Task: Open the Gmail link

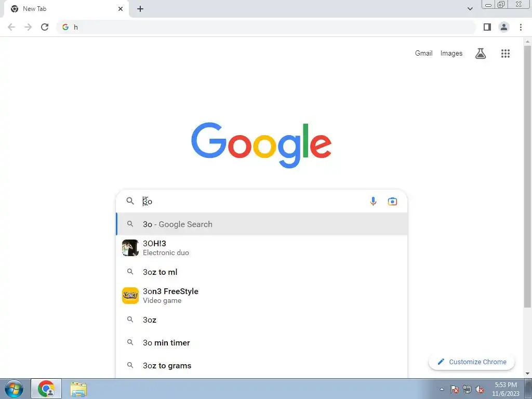Action: click(424, 54)
